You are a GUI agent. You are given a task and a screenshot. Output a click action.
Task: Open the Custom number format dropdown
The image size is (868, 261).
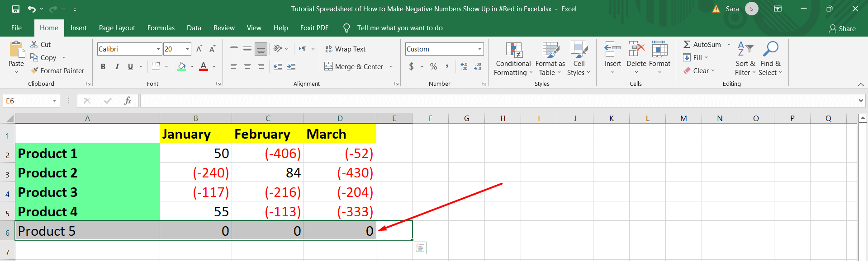tap(479, 49)
